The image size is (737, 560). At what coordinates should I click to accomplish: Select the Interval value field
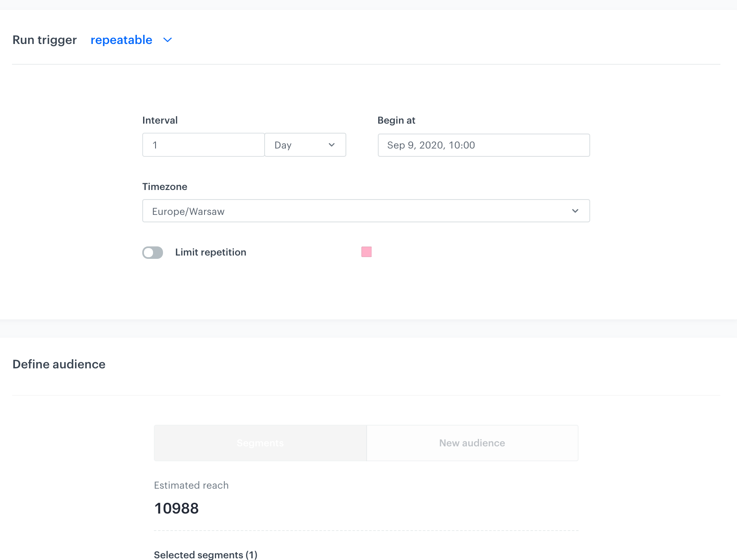tap(203, 145)
